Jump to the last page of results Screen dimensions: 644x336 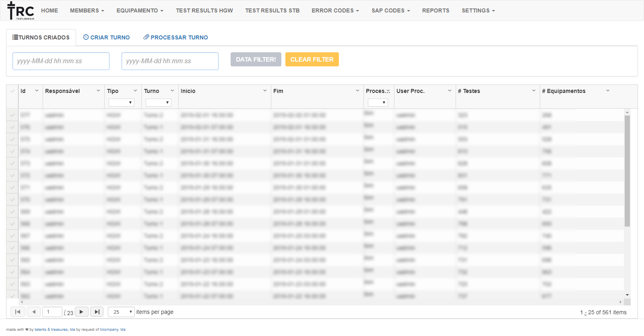point(97,312)
